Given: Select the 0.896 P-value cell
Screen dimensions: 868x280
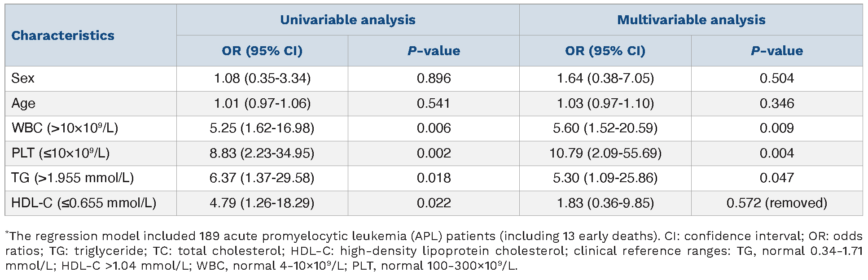Looking at the screenshot, I should [x=434, y=79].
